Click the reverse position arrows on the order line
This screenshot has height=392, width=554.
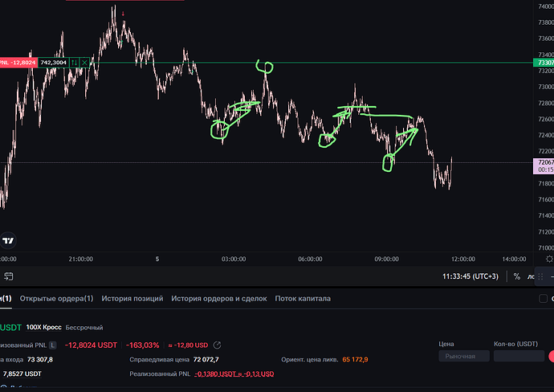tap(74, 62)
